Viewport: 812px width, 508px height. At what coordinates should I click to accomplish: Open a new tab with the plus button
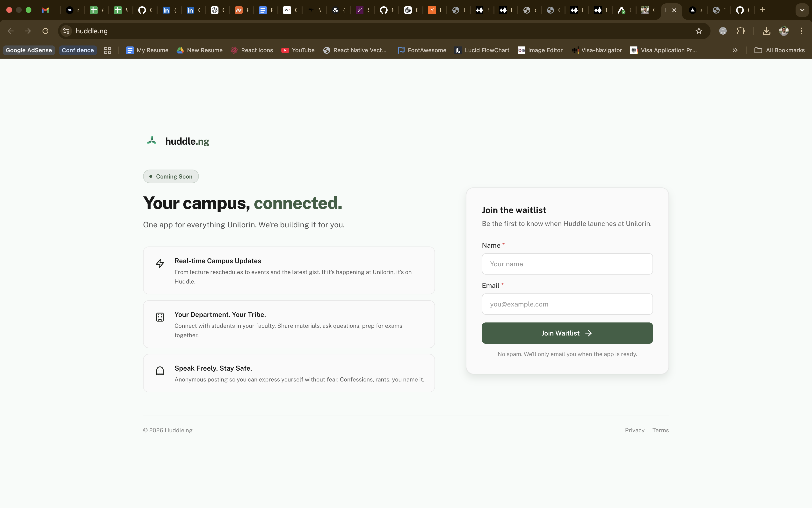[x=763, y=10]
